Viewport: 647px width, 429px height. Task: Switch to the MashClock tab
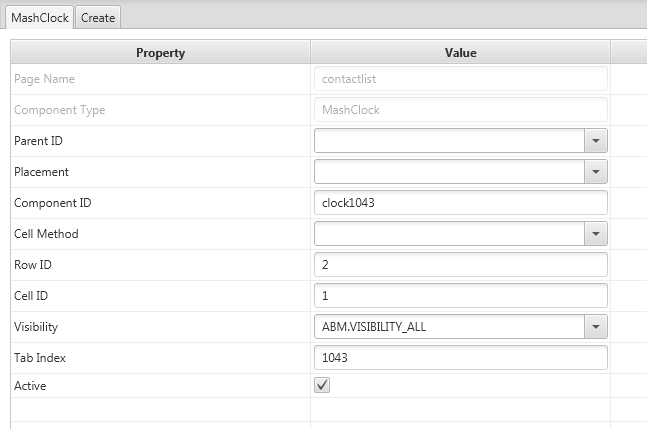[x=37, y=17]
